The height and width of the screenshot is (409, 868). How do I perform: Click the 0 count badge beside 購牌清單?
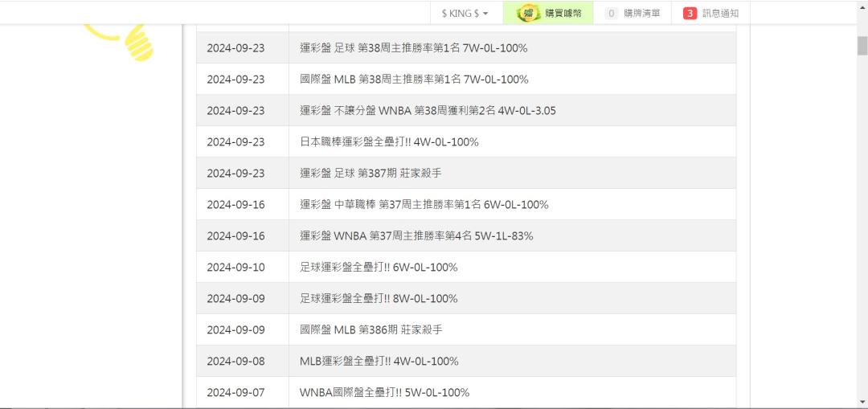611,14
